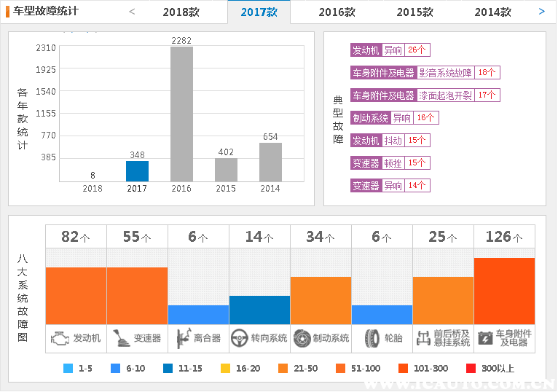This screenshot has height=392, width=558.
Task: Select the 2016款 tab
Action: [337, 12]
